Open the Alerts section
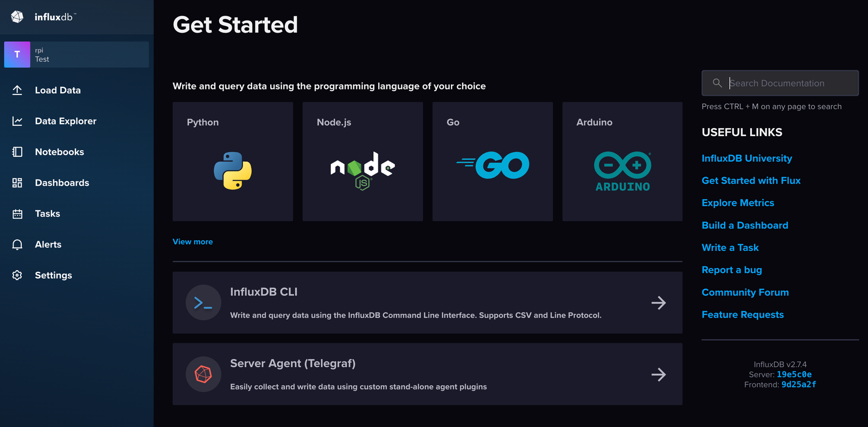 tap(48, 245)
